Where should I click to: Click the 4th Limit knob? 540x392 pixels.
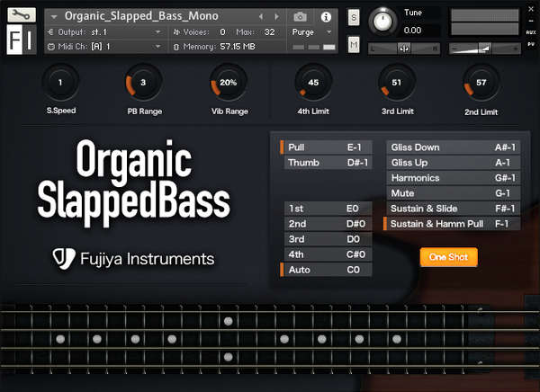pos(313,82)
